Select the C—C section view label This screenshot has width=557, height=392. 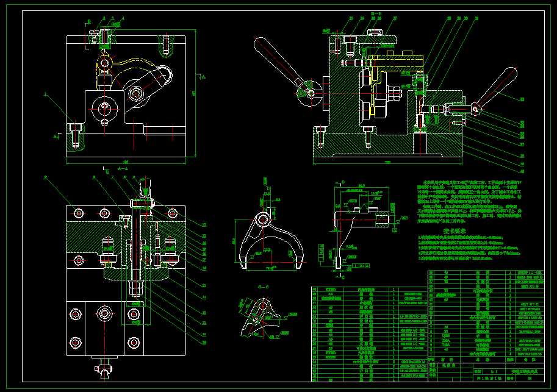pos(263,287)
